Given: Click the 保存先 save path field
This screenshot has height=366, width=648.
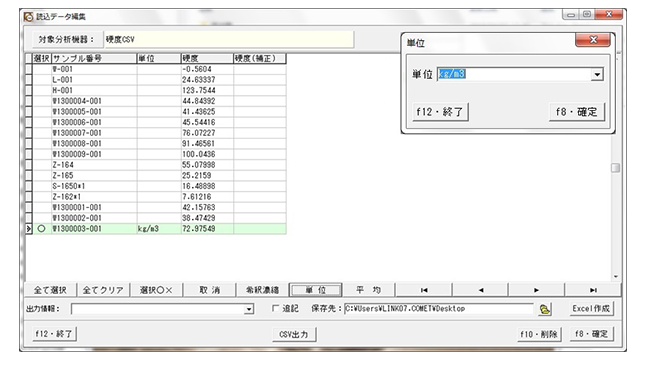Looking at the screenshot, I should coord(438,309).
